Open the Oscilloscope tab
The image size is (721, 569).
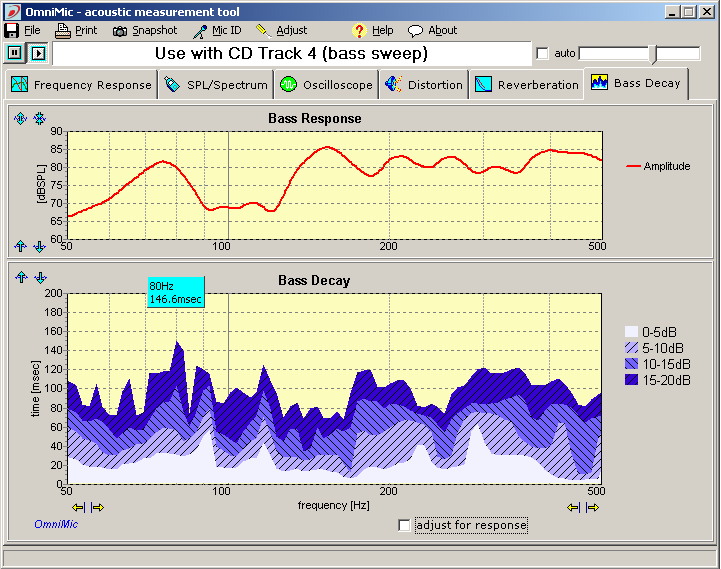327,85
